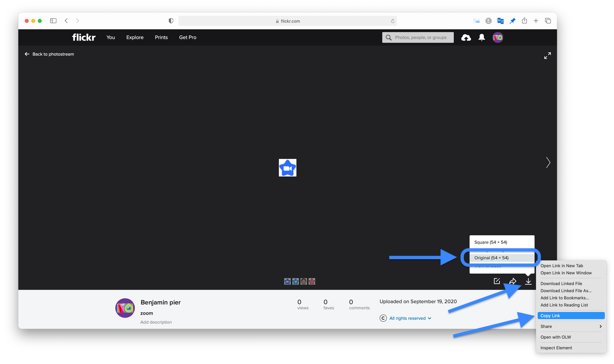Click the zoom photo title
614x364 pixels.
tap(146, 313)
